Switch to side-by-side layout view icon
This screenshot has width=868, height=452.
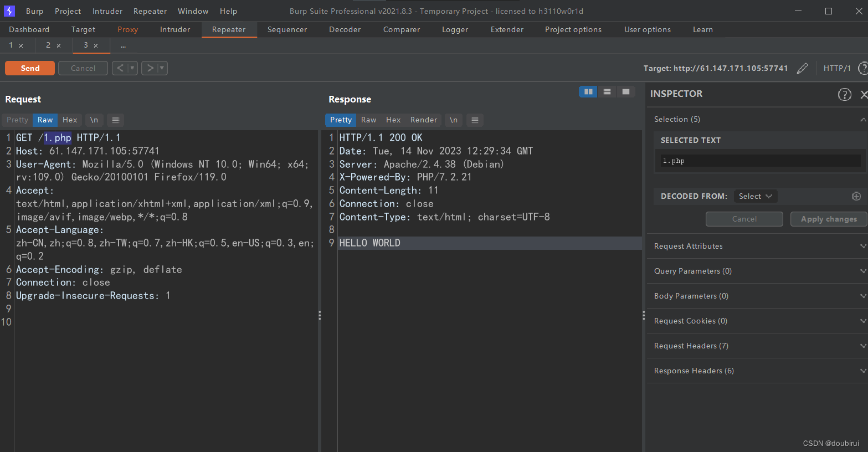click(x=588, y=91)
